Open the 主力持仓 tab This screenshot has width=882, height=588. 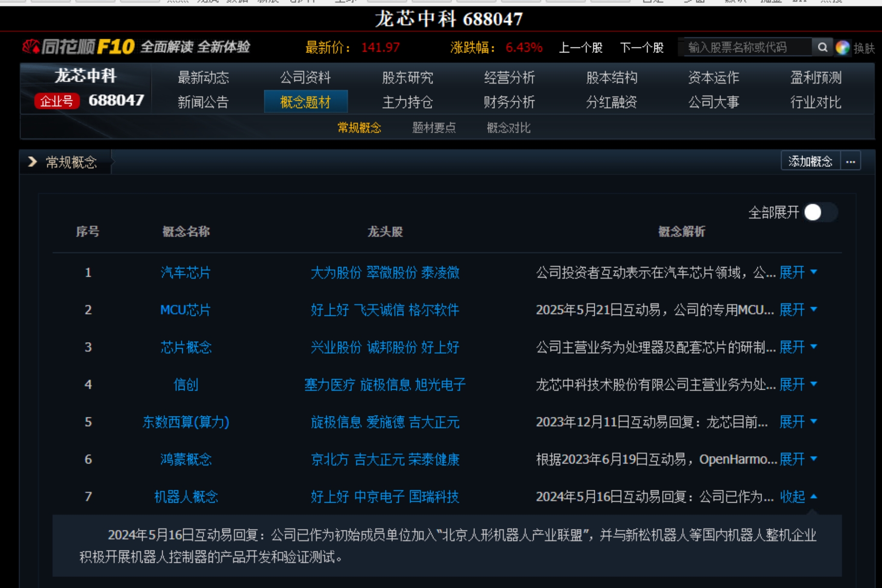coord(407,102)
